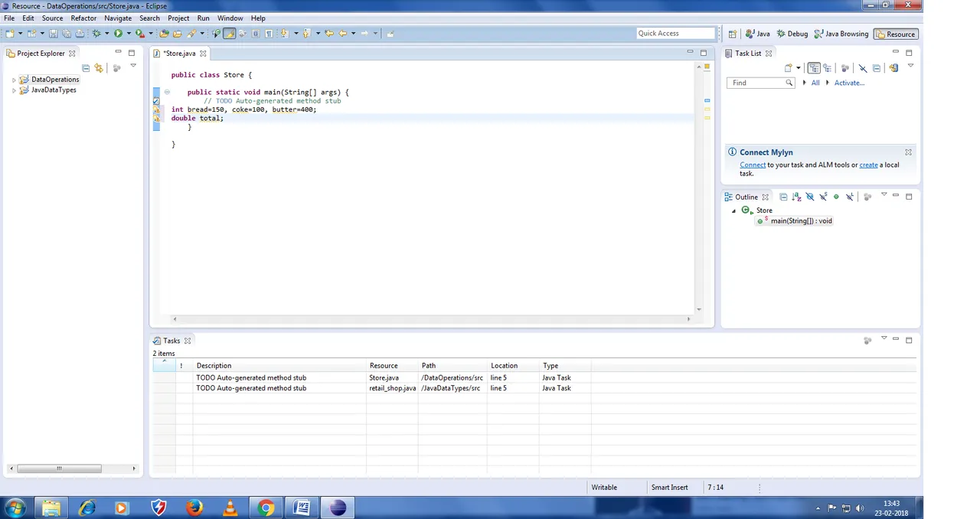Image resolution: width=980 pixels, height=519 pixels.
Task: Click the Save floppy disk toolbar icon
Action: [53, 34]
